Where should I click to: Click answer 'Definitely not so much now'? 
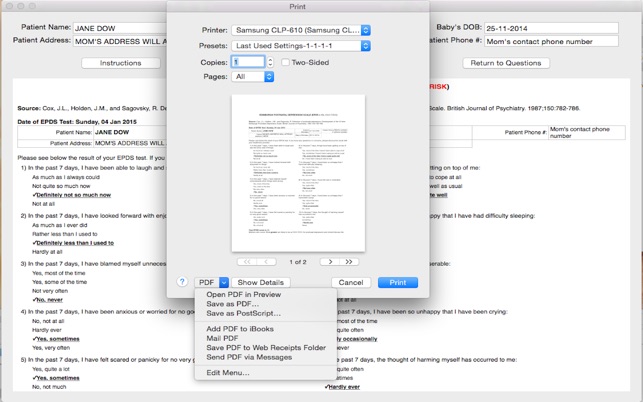72,195
